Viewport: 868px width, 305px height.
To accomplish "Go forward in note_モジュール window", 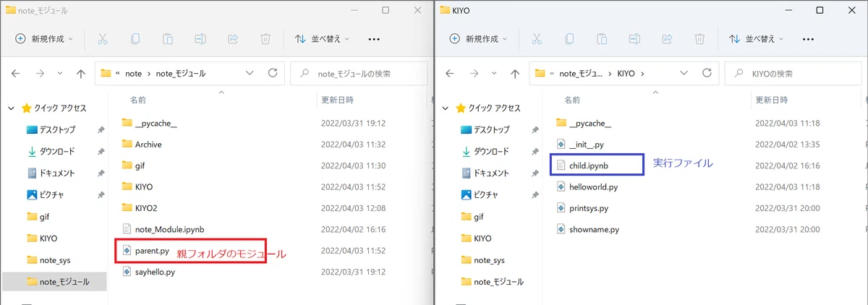I will coord(40,73).
